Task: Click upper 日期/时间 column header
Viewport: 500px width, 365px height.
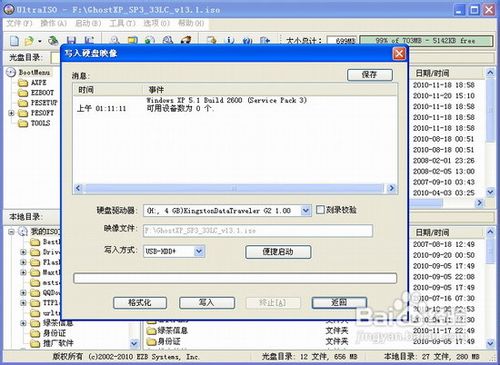Action: click(446, 73)
